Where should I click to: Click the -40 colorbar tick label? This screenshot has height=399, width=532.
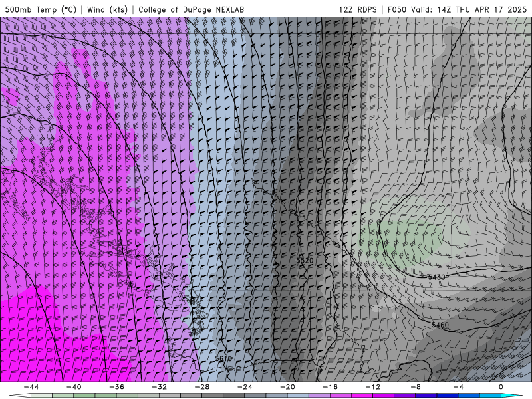click(74, 387)
